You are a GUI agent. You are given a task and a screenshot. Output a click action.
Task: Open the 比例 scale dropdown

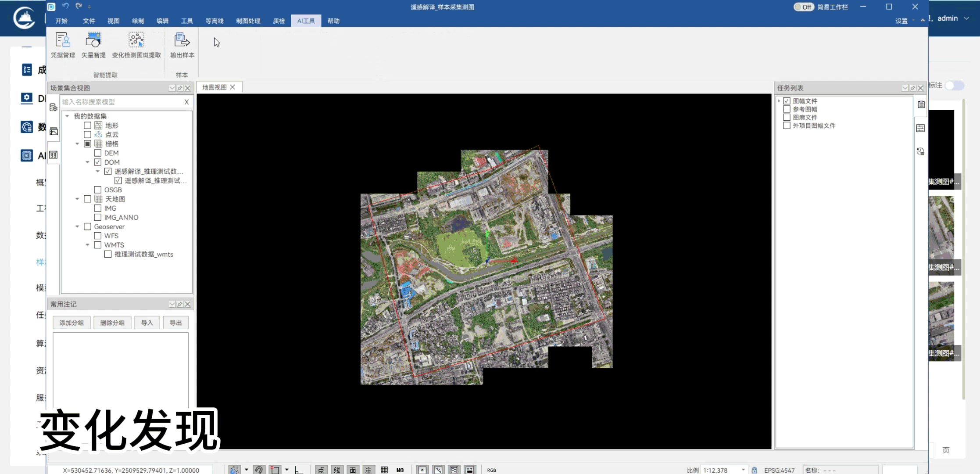pos(743,470)
